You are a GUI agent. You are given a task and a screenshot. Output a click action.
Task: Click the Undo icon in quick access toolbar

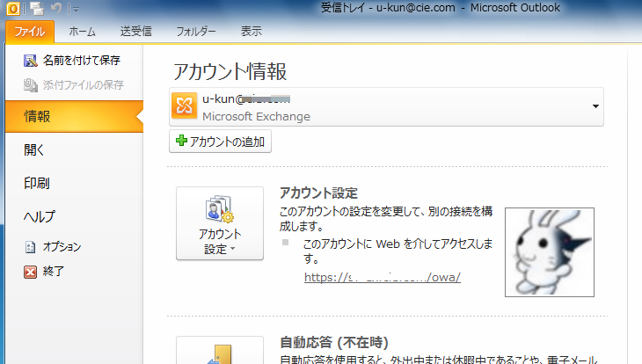coord(56,8)
